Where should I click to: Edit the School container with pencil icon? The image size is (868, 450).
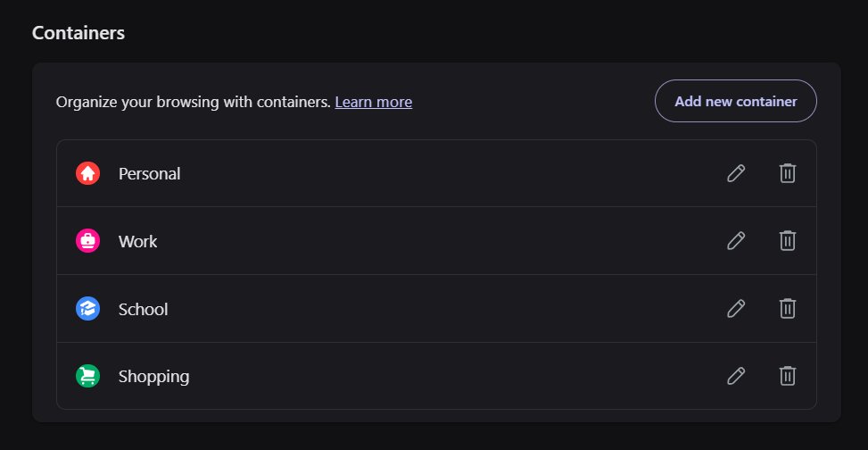click(736, 309)
